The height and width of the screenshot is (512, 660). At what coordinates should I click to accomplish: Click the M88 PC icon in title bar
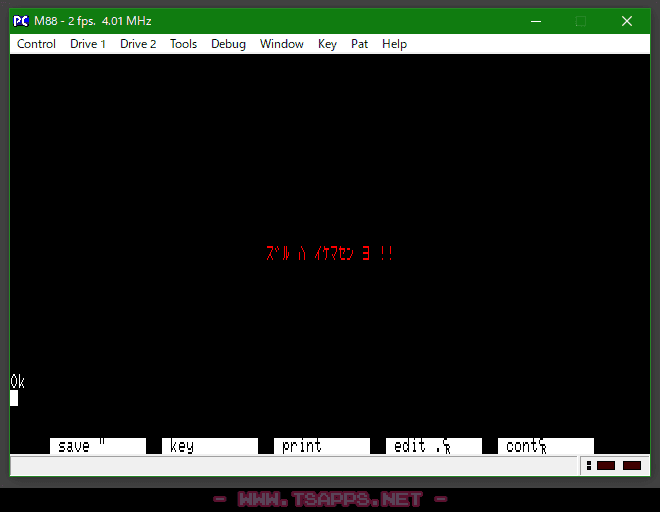pyautogui.click(x=20, y=20)
